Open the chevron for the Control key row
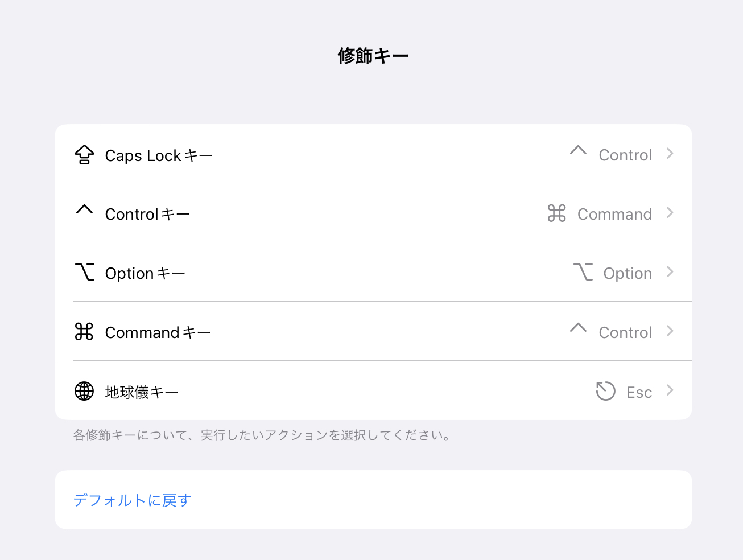This screenshot has height=560, width=743. 670,213
